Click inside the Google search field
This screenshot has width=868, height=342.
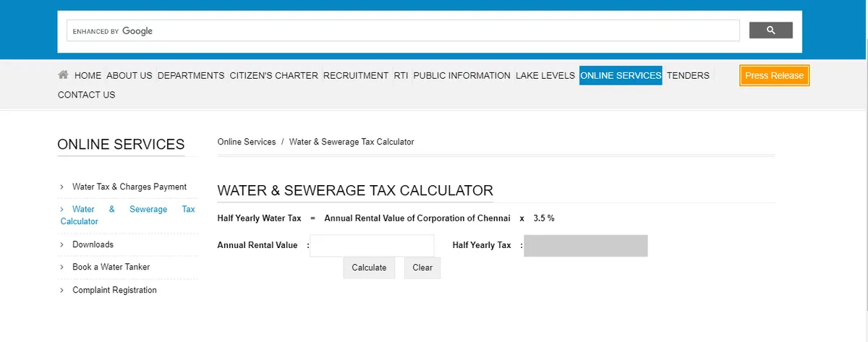point(434,31)
